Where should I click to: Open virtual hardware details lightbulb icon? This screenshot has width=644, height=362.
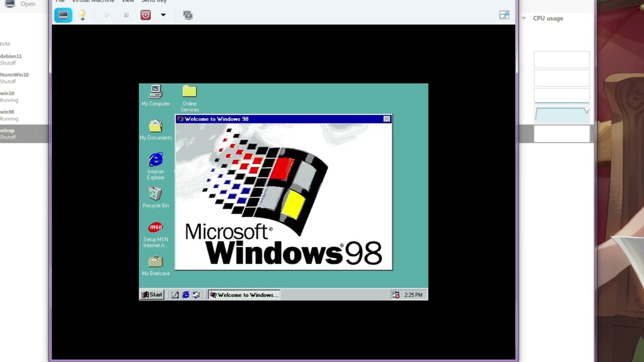(83, 15)
